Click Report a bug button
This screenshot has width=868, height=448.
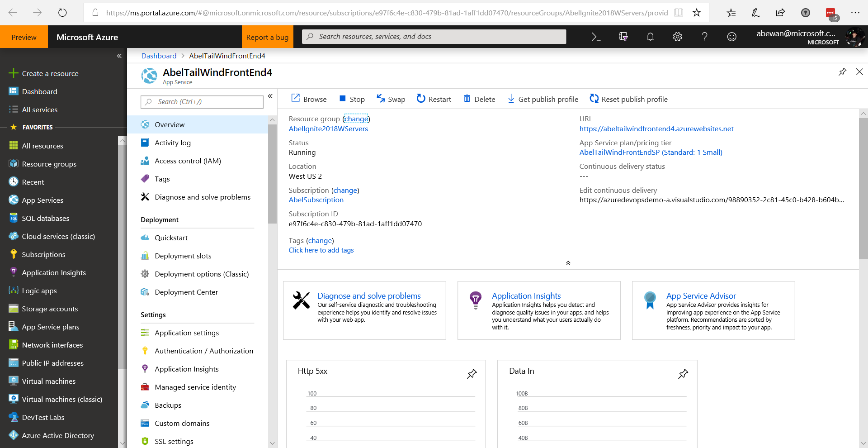267,37
